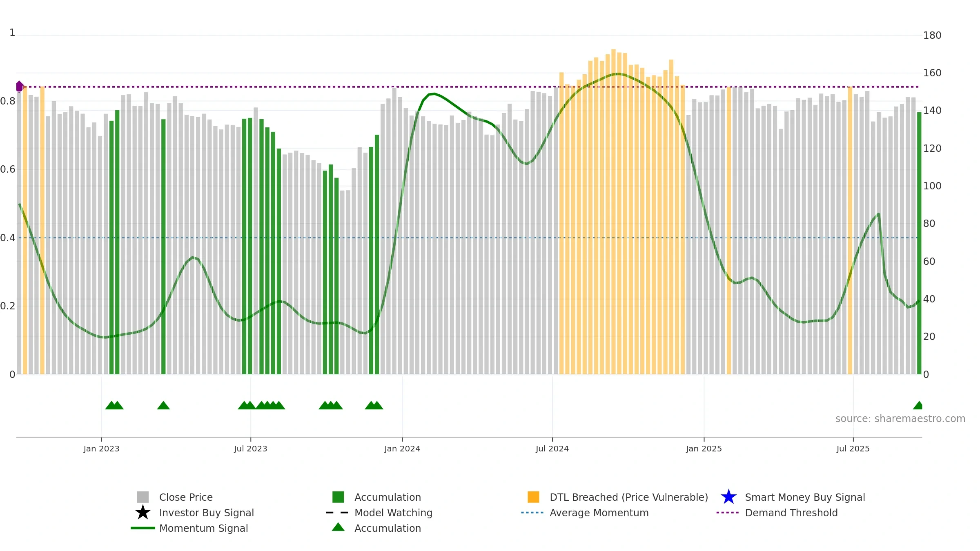Click the orange DTL Breached color swatch
980x551 pixels.
point(533,497)
